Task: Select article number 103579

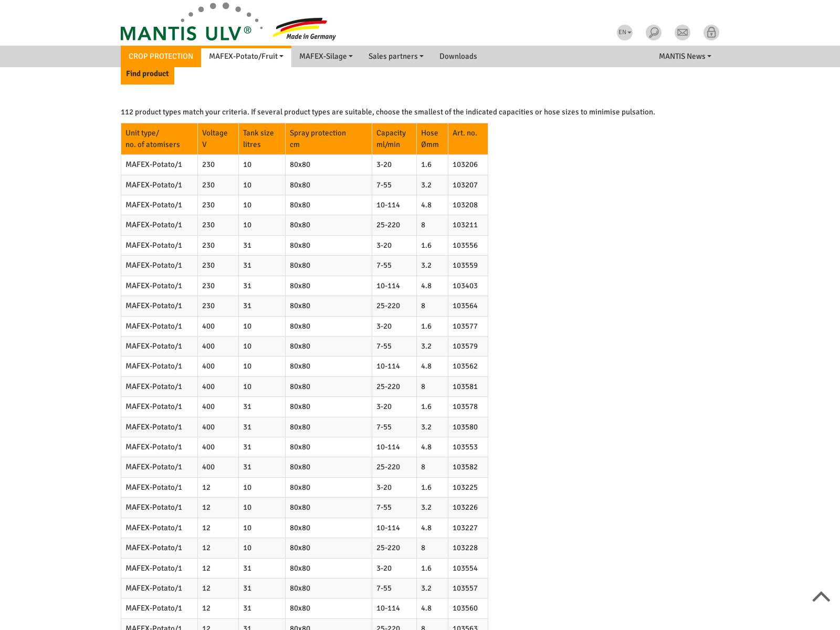Action: coord(465,346)
